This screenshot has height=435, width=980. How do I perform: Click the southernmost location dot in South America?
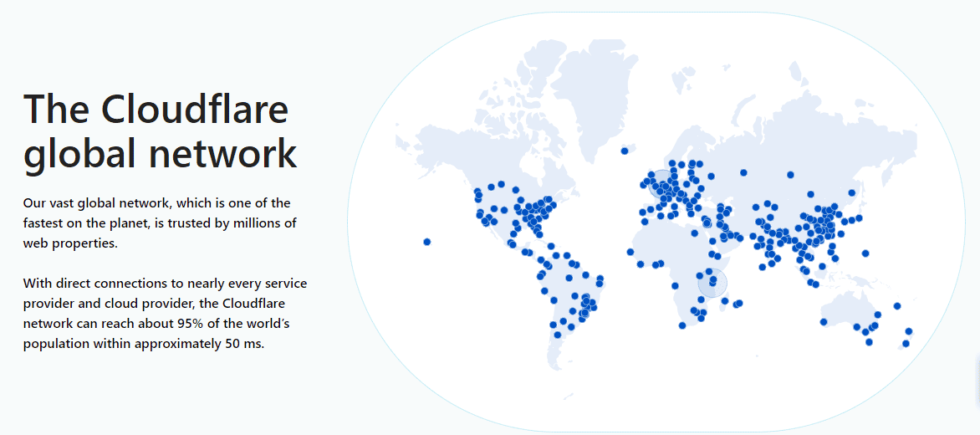[x=558, y=335]
